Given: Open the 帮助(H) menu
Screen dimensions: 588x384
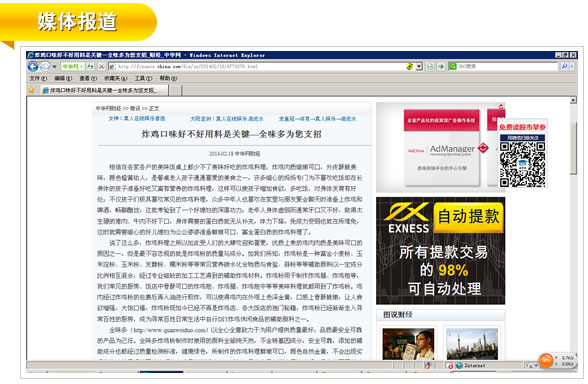Looking at the screenshot, I should [x=168, y=78].
